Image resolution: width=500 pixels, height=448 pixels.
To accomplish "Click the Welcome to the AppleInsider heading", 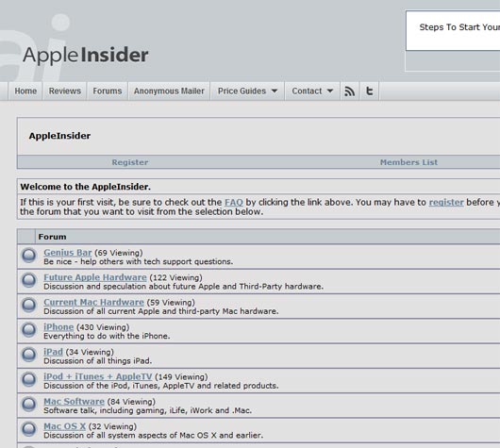I will 85,187.
